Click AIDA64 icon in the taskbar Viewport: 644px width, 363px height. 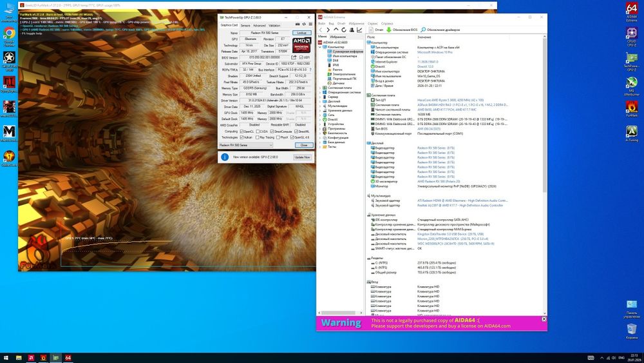[68, 358]
